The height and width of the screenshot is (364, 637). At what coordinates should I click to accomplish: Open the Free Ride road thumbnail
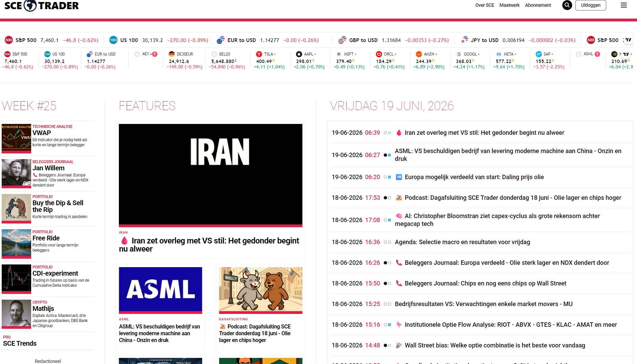[16, 243]
